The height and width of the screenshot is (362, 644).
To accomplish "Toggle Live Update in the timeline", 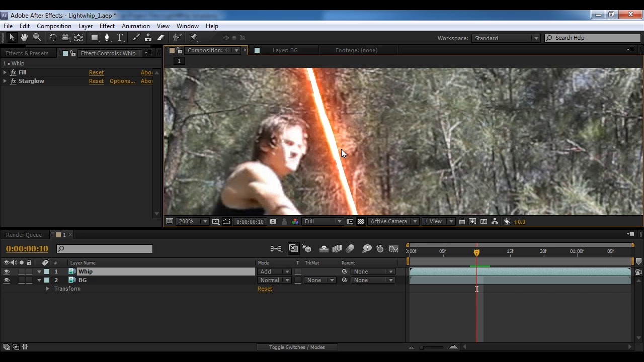I will [293, 248].
